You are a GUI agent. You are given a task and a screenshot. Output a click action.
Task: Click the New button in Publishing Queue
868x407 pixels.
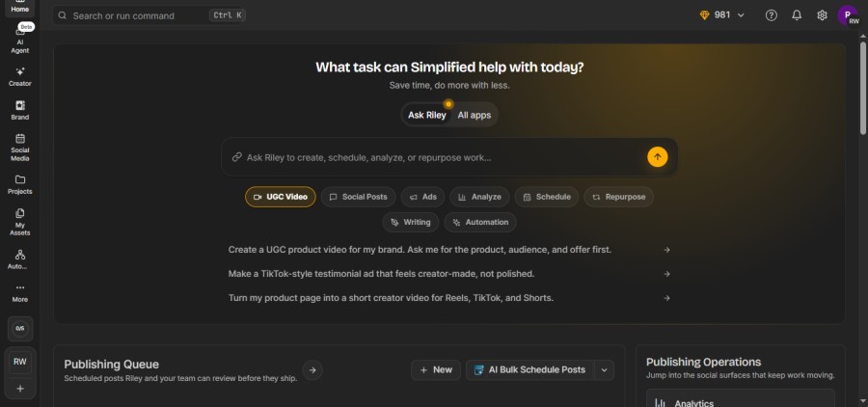pos(436,370)
